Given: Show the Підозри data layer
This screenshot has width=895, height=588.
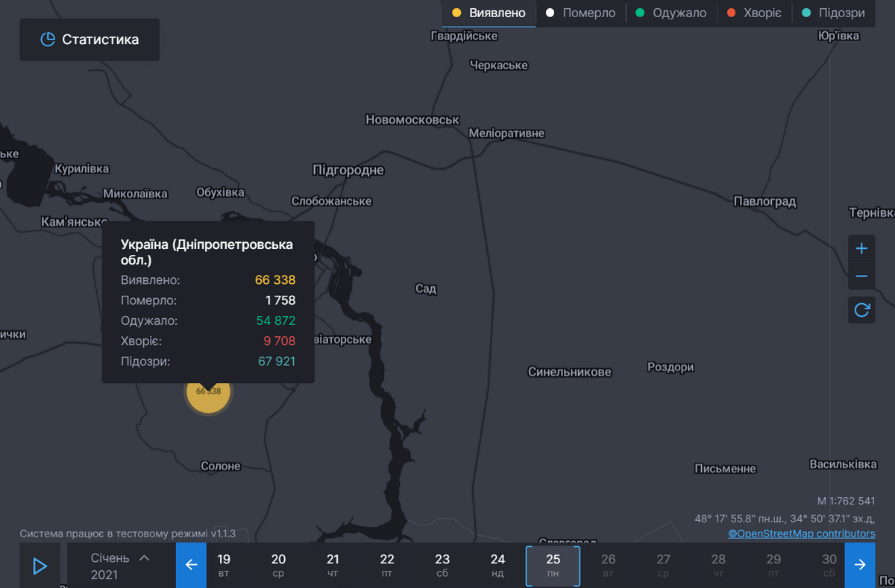Looking at the screenshot, I should click(x=833, y=13).
